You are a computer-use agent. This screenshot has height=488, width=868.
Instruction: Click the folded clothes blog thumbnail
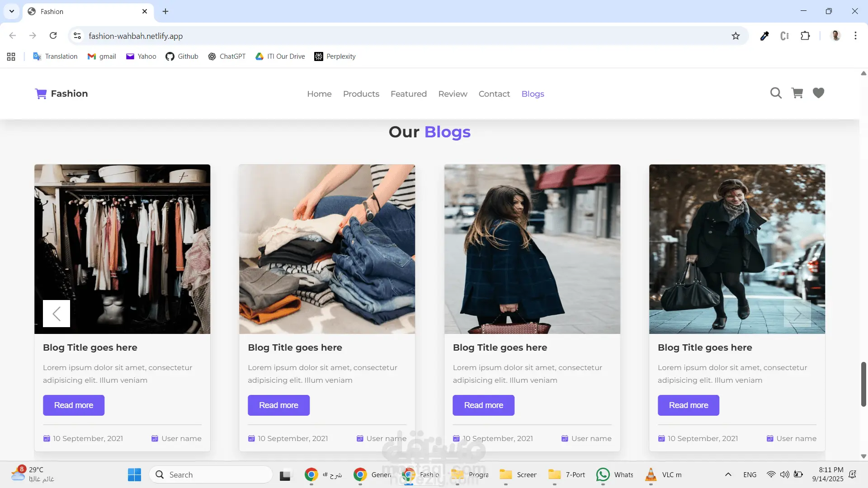pos(327,249)
